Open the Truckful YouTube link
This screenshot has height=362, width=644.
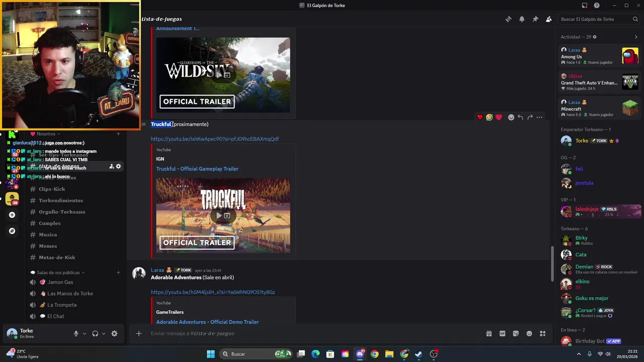(215, 139)
